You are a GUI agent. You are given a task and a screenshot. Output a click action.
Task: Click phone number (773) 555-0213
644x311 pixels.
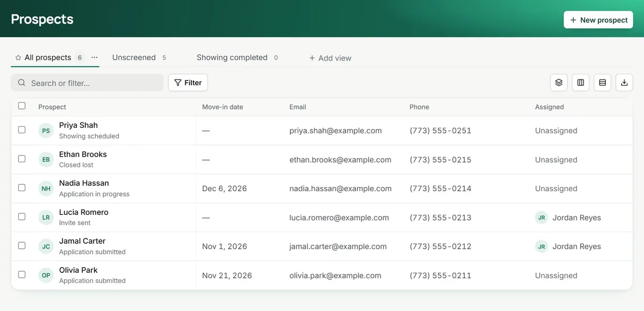pyautogui.click(x=441, y=218)
